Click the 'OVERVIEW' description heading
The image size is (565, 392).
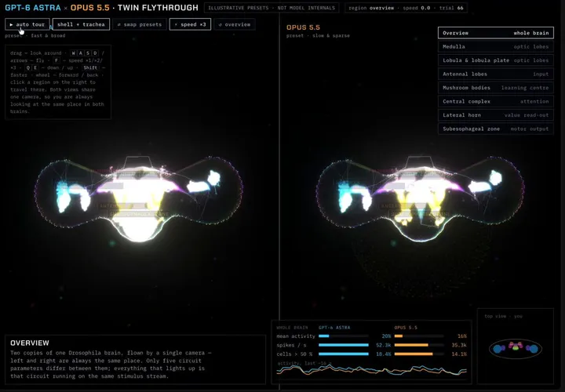pos(30,343)
